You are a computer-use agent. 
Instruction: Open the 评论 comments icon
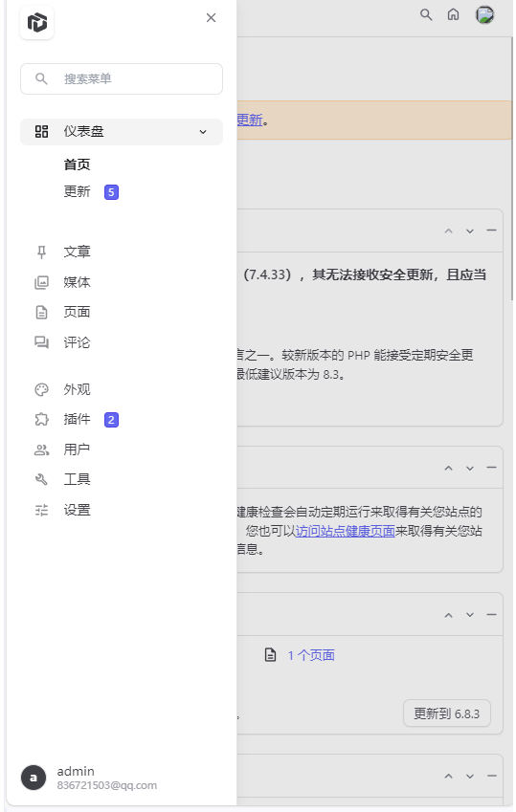[x=41, y=342]
